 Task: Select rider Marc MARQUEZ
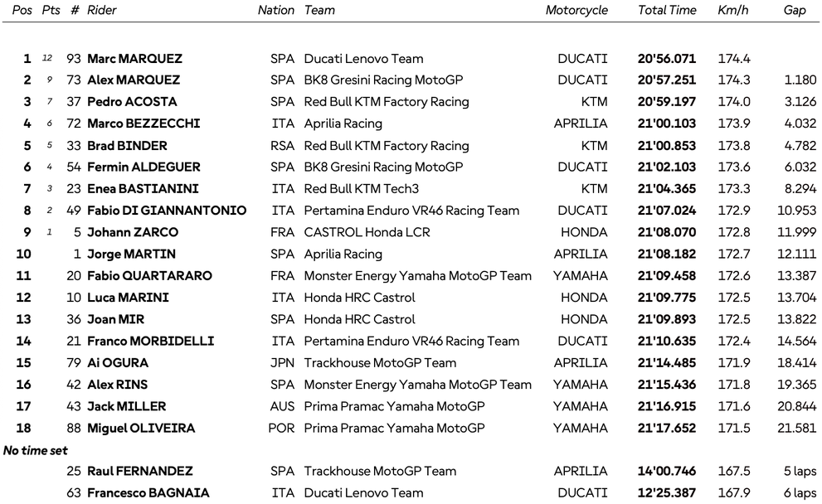[134, 59]
